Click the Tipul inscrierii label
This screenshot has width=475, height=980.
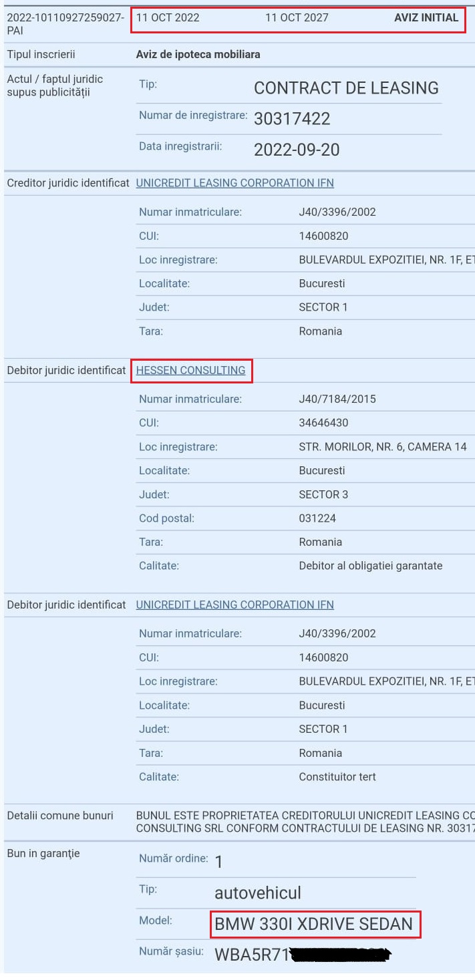[41, 54]
